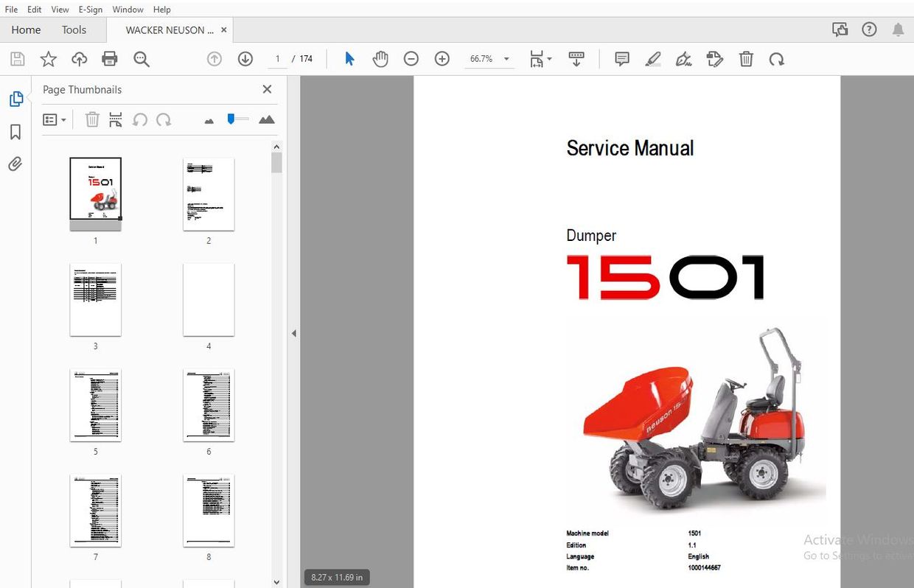Image resolution: width=914 pixels, height=588 pixels.
Task: Save the PDF document
Action: click(16, 59)
